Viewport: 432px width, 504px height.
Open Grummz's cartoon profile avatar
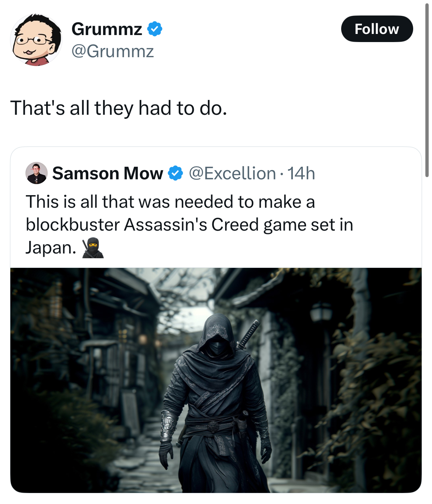[36, 40]
